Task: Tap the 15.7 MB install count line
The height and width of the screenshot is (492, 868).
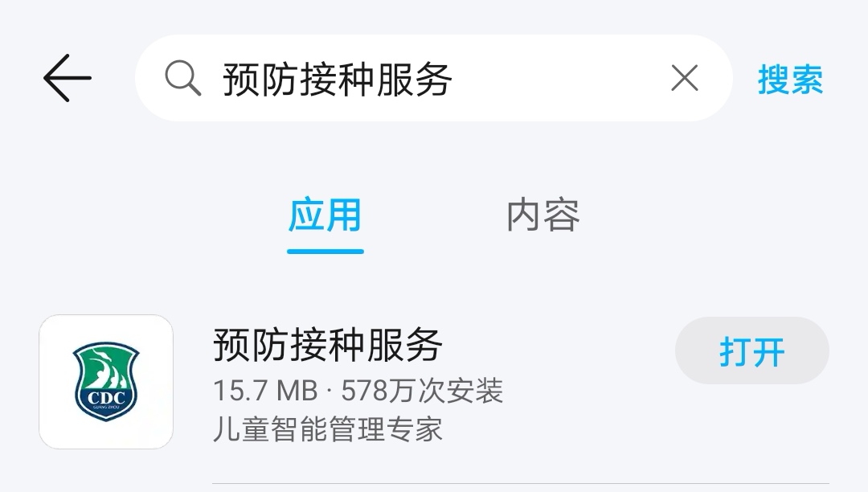Action: 358,391
